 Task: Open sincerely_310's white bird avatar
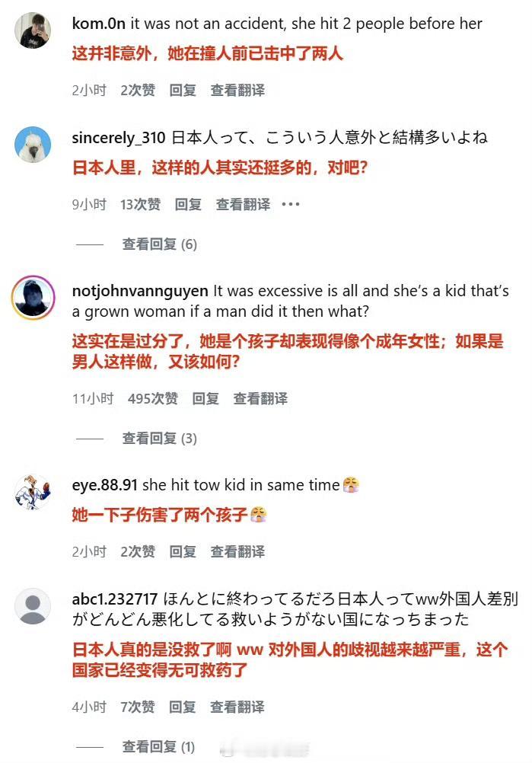[33, 145]
